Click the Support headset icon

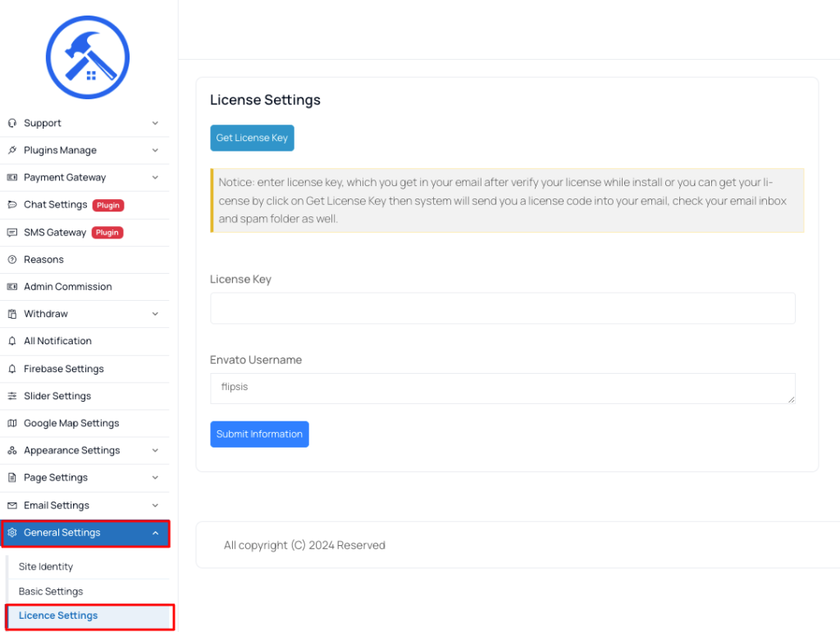tap(12, 123)
